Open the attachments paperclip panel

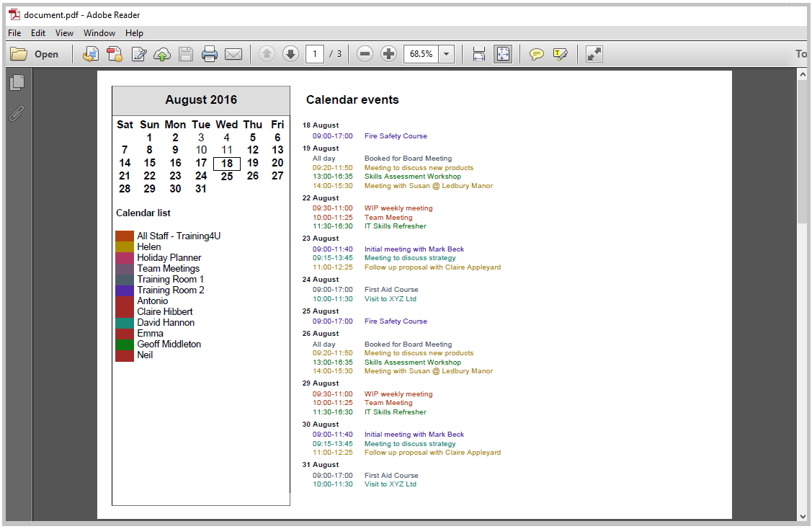coord(17,113)
